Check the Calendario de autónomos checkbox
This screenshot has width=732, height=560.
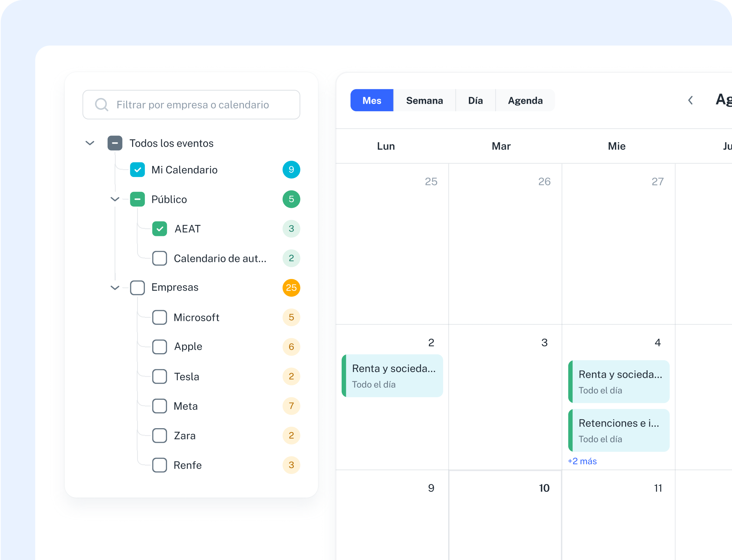coord(160,258)
